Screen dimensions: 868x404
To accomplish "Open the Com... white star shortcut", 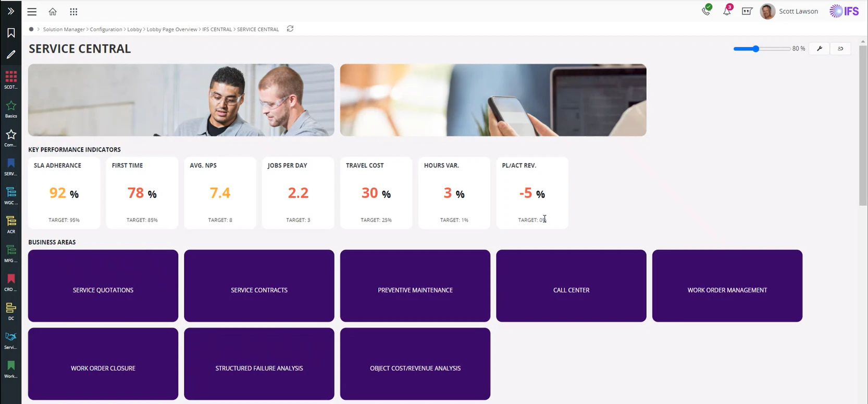I will click(11, 138).
